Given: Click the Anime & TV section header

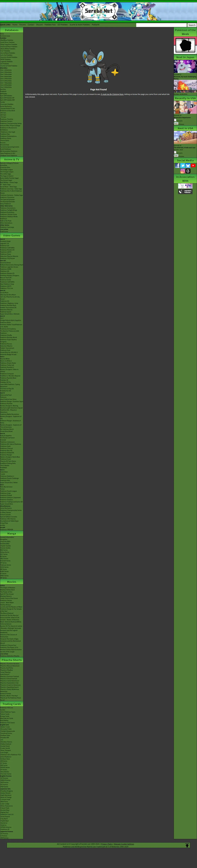Looking at the screenshot, I should click(12, 159).
